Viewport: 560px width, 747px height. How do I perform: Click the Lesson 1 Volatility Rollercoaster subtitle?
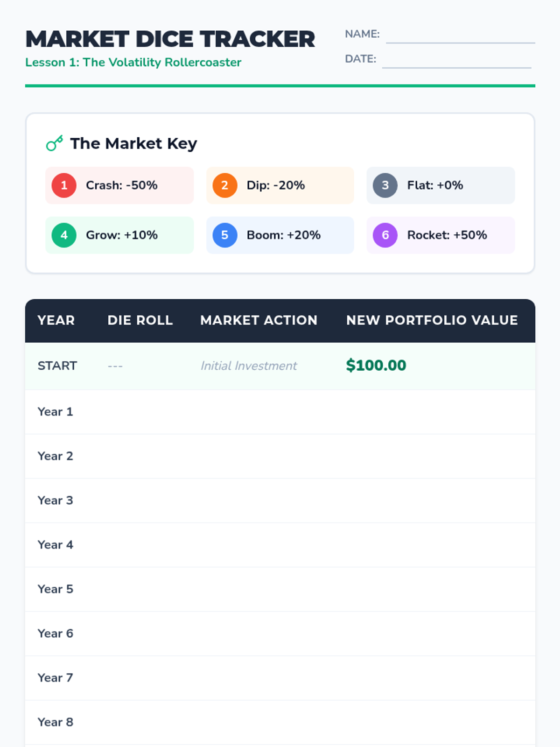[133, 63]
